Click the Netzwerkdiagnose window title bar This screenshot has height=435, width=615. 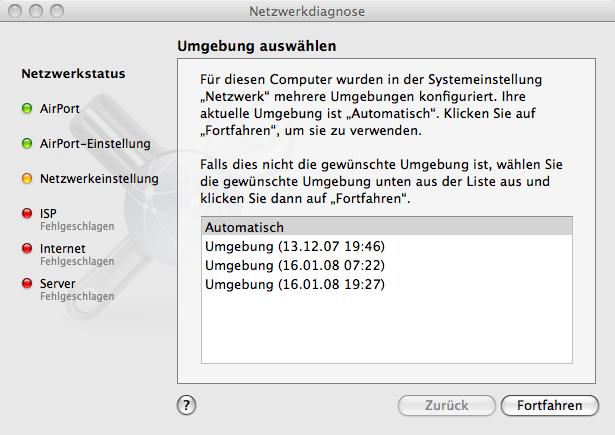pyautogui.click(x=307, y=11)
